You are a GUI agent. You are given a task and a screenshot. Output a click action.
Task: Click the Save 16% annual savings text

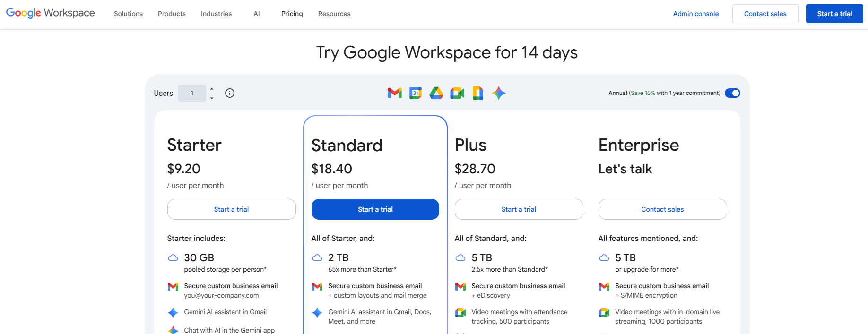(x=643, y=93)
